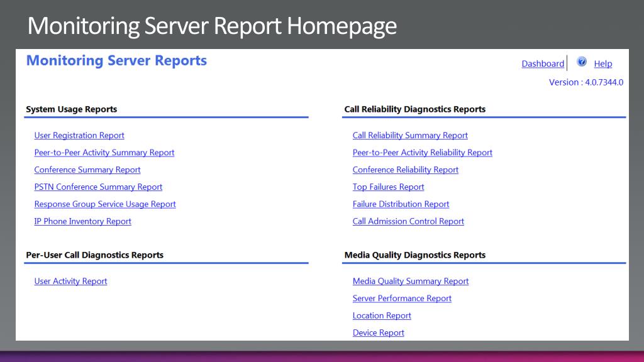644x362 pixels.
Task: Click Per-User Call Diagnostics Reports heading
Action: click(x=94, y=255)
